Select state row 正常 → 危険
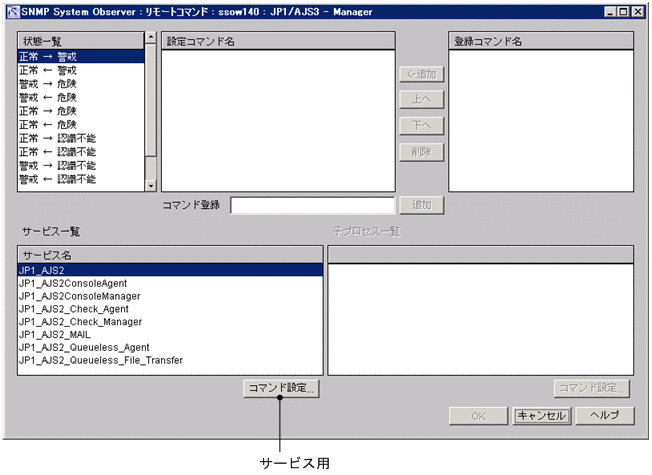652x475 pixels. pos(81,111)
